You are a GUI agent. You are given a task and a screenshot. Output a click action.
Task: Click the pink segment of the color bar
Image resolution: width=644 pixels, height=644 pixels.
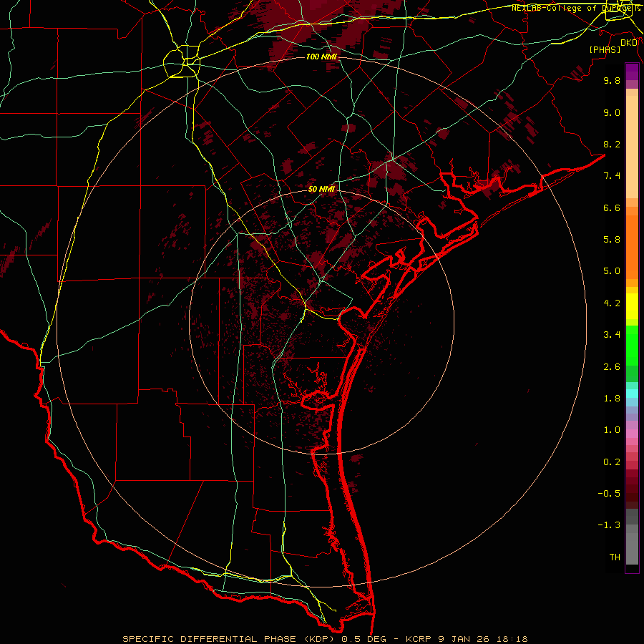tap(632, 434)
